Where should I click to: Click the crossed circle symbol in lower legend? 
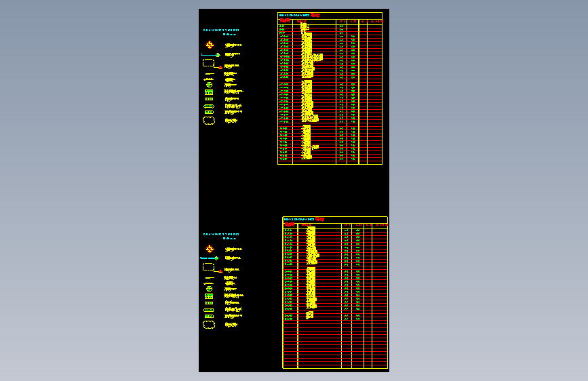(x=210, y=289)
